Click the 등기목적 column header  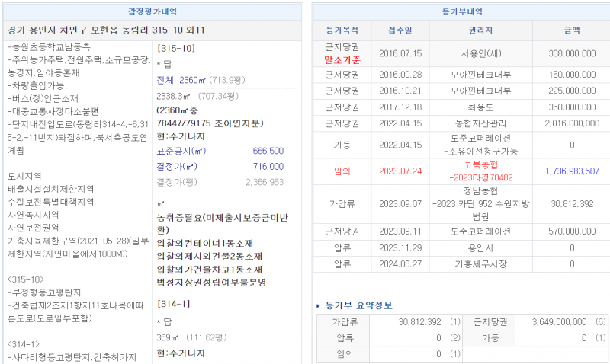[341, 30]
